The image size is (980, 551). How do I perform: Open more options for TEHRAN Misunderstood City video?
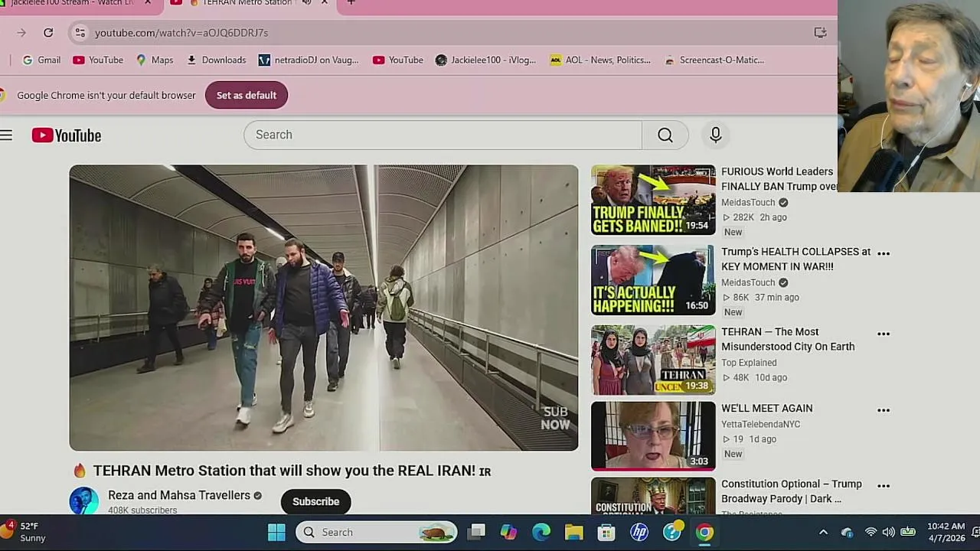coord(884,334)
